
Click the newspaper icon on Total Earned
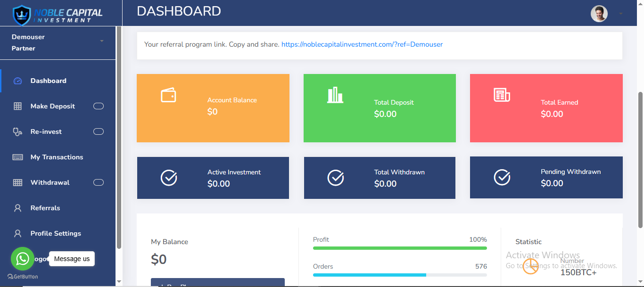(502, 95)
